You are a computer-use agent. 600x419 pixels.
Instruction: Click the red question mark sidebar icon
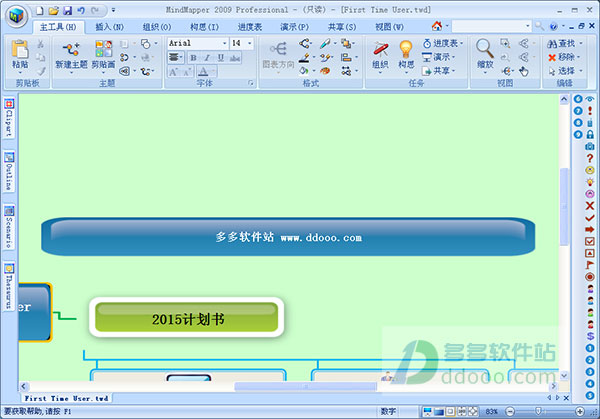pyautogui.click(x=590, y=158)
